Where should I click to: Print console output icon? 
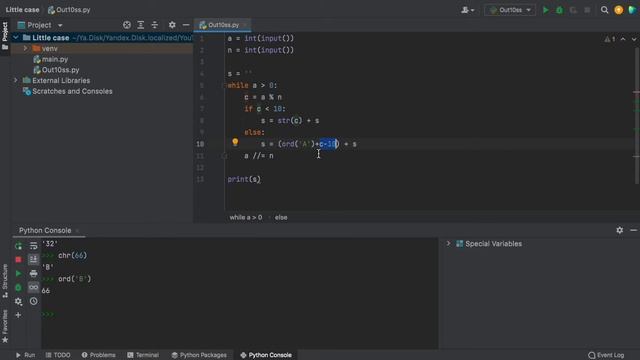tap(33, 273)
